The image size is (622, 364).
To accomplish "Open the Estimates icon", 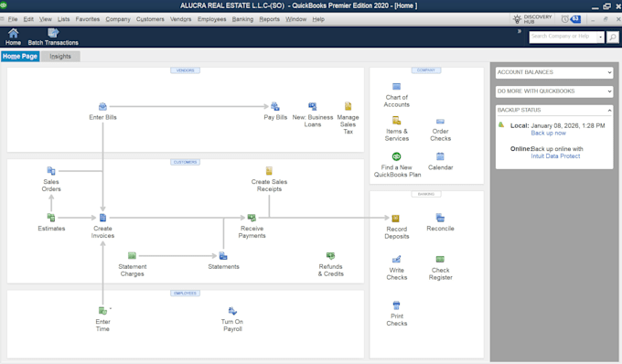I will (x=51, y=218).
